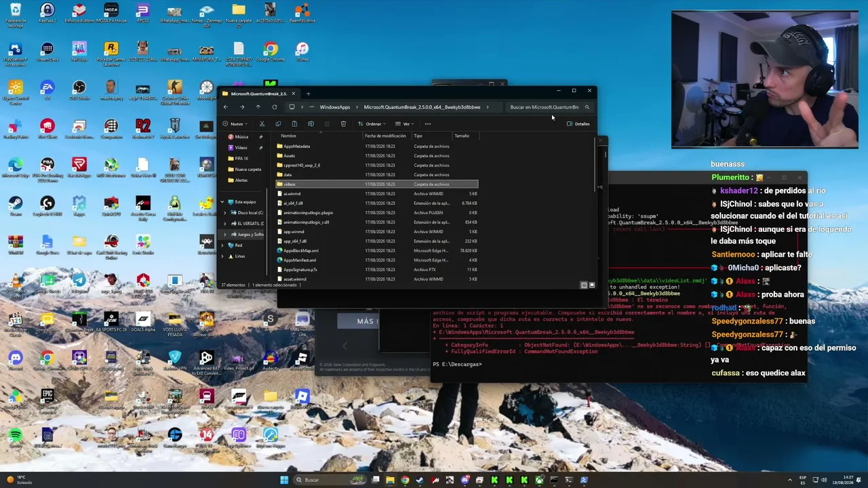
Task: Select the animationinputlogic.plugin file
Action: pyautogui.click(x=377, y=213)
